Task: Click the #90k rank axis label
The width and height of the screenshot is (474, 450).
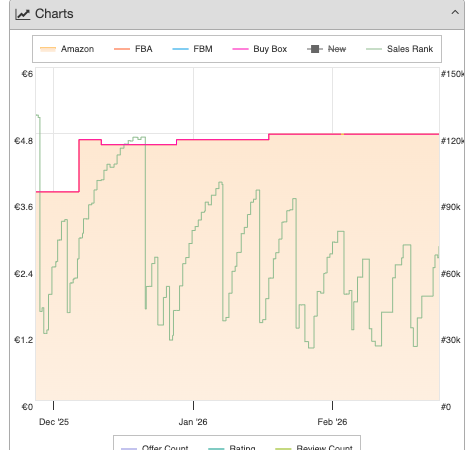Action: (450, 207)
